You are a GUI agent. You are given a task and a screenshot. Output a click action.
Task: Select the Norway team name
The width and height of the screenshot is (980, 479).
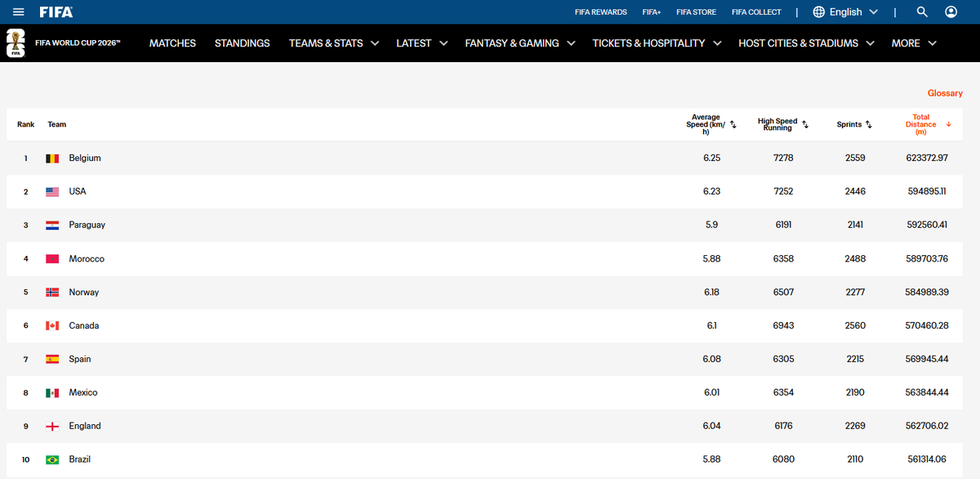[84, 292]
